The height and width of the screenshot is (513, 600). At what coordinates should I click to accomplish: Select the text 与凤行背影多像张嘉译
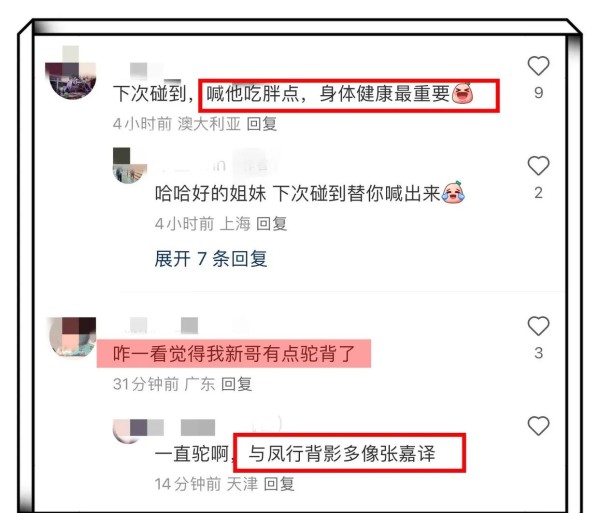pos(342,454)
